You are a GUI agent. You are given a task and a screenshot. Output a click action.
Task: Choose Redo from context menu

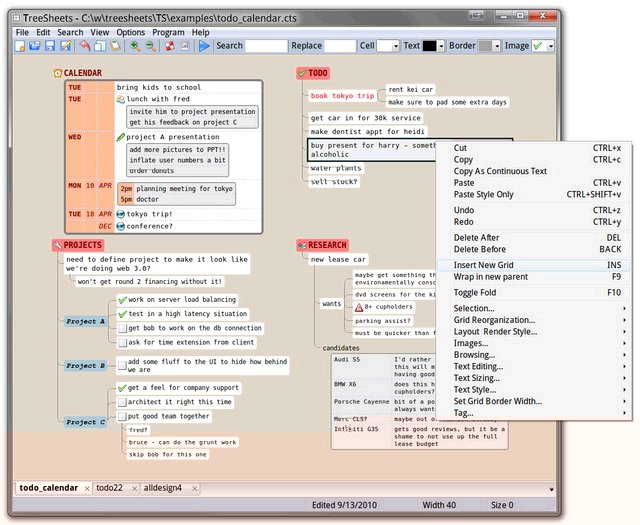click(x=533, y=222)
